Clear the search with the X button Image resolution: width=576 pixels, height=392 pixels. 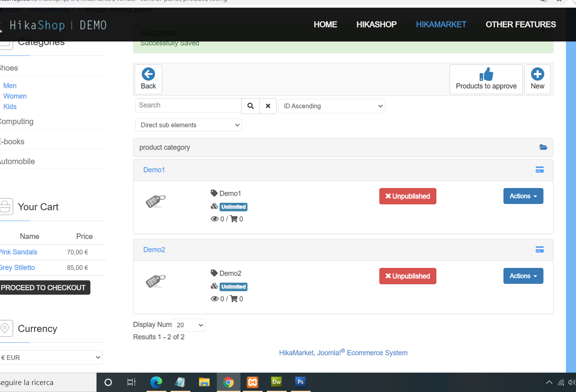point(268,106)
